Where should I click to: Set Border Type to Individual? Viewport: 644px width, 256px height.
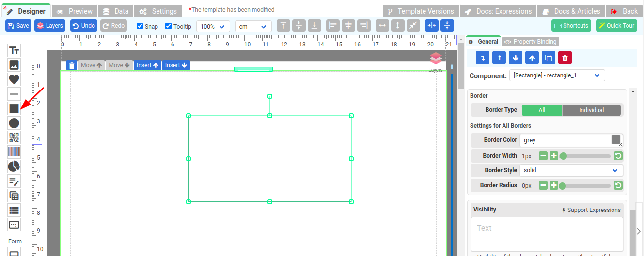click(x=591, y=110)
